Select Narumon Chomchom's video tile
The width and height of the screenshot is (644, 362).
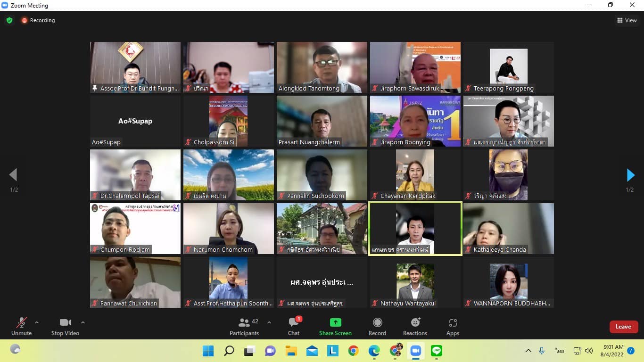[x=229, y=229]
